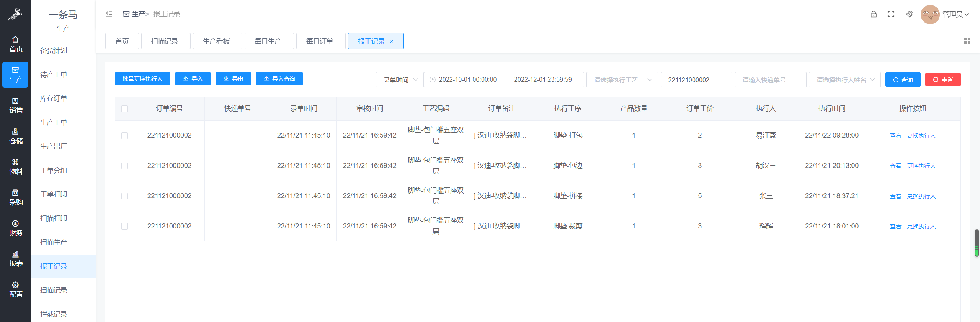Screen dimensions: 980x322
Task: Open 待产工单 in the side menu
Action: click(54, 75)
